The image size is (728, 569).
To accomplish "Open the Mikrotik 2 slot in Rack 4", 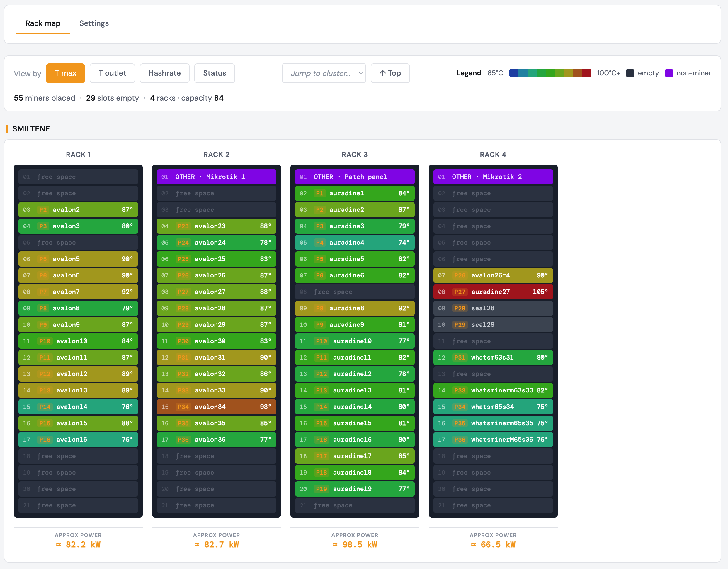I will (493, 177).
